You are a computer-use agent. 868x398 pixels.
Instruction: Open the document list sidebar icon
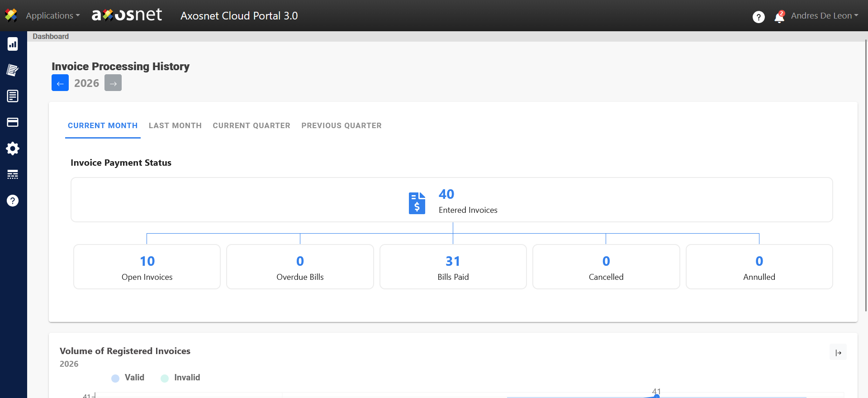(13, 96)
